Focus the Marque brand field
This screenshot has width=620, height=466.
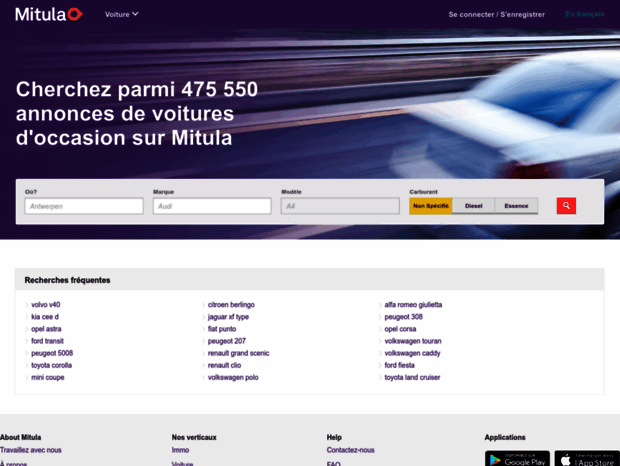(212, 206)
